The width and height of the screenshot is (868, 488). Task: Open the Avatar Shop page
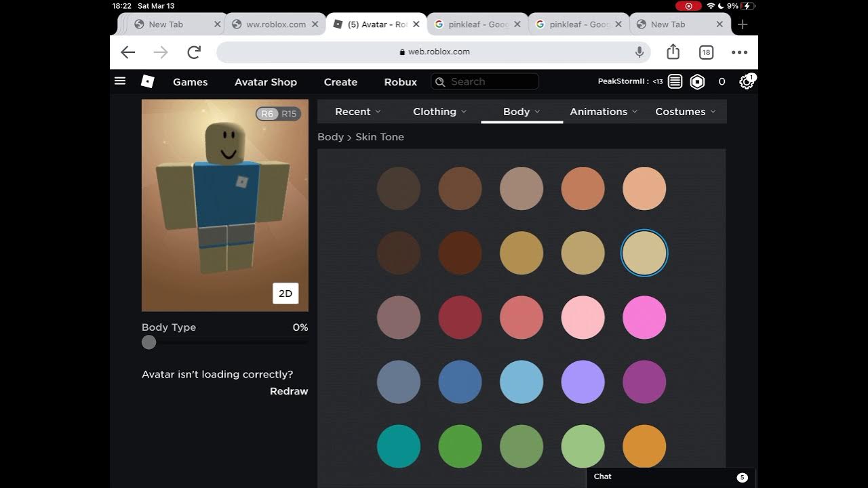266,82
